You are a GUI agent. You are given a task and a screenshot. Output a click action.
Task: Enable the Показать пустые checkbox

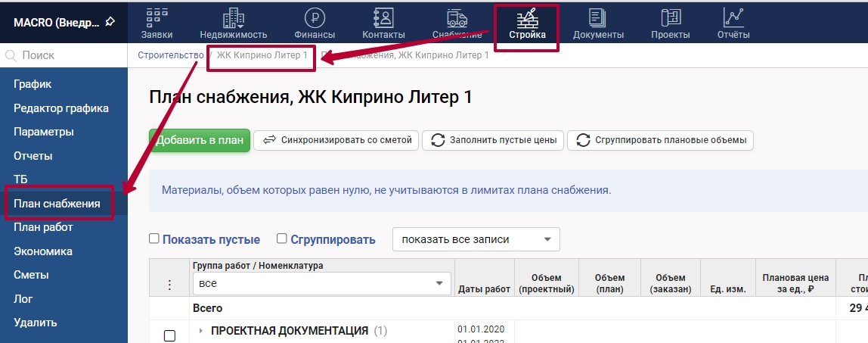[154, 239]
